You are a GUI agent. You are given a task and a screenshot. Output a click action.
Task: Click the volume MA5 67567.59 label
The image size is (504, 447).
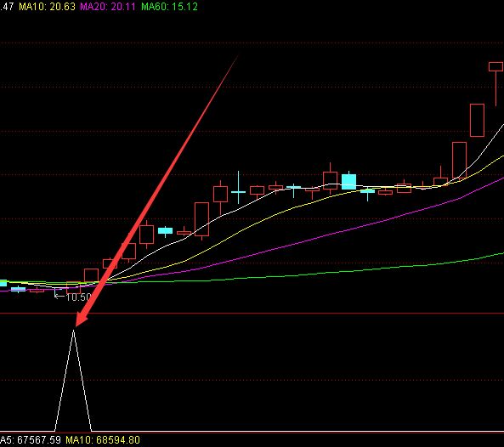coord(31,440)
